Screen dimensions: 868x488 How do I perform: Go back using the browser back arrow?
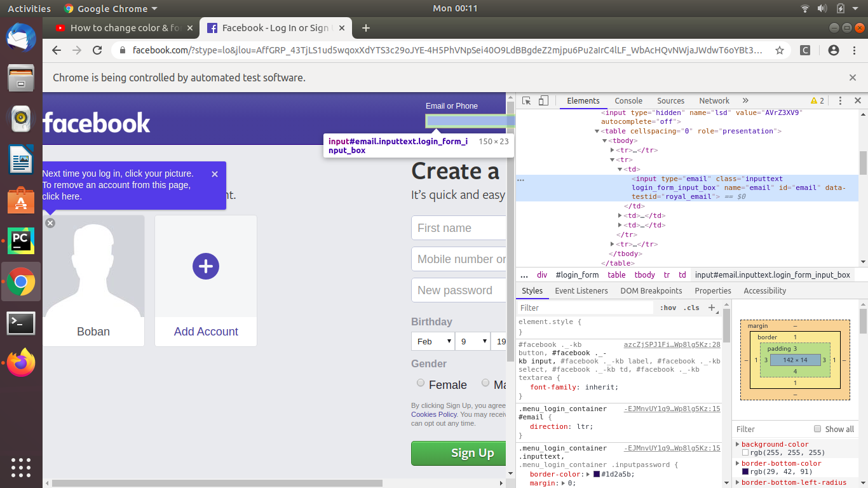click(x=57, y=50)
